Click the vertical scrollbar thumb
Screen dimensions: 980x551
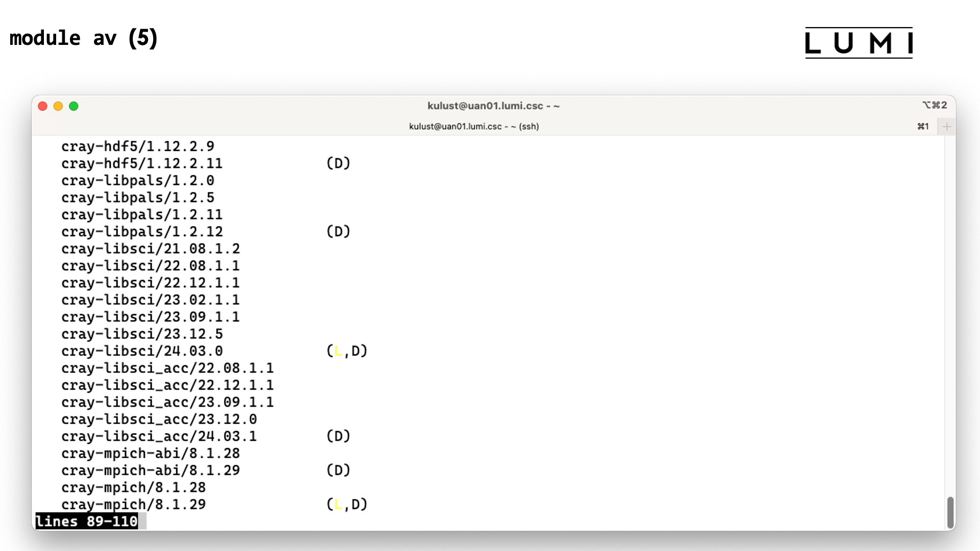[950, 512]
